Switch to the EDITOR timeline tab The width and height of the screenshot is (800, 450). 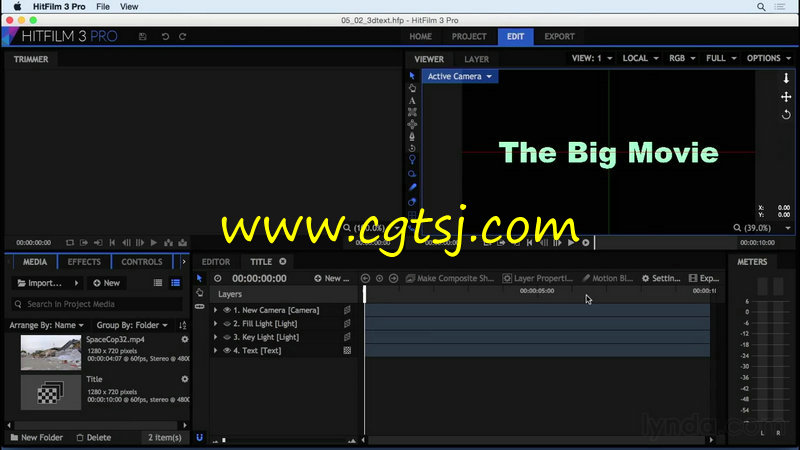tap(216, 262)
